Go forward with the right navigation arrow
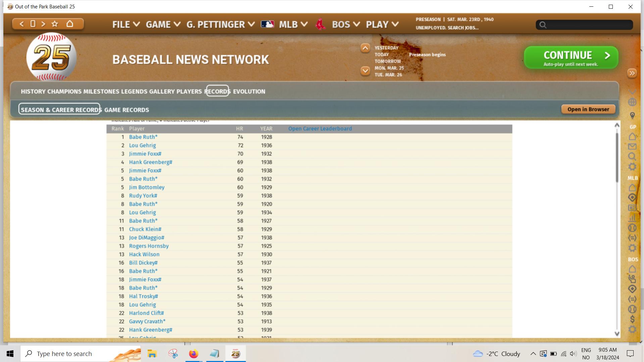Screen dimensions: 644x362 tap(43, 24)
